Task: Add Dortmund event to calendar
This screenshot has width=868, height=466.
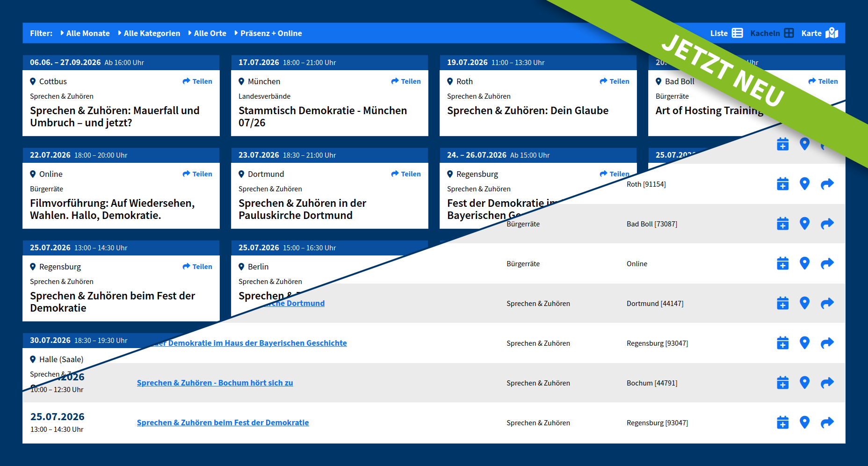Action: (782, 303)
